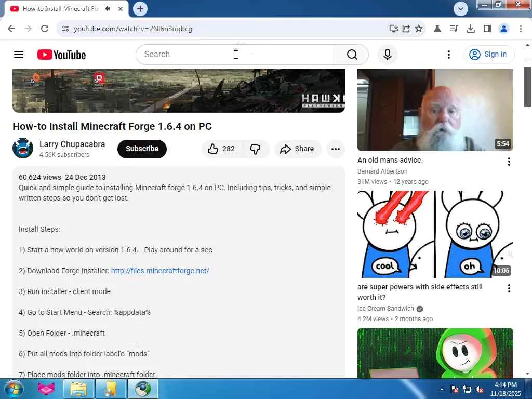The width and height of the screenshot is (532, 399).
Task: Toggle the browser side panel
Action: pyautogui.click(x=487, y=29)
